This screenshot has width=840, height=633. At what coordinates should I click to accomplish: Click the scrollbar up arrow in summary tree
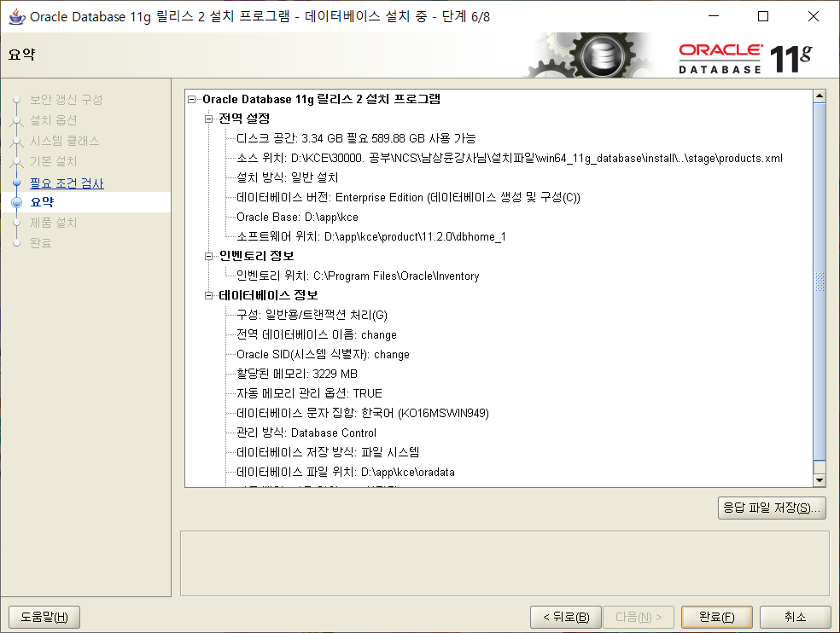[820, 96]
